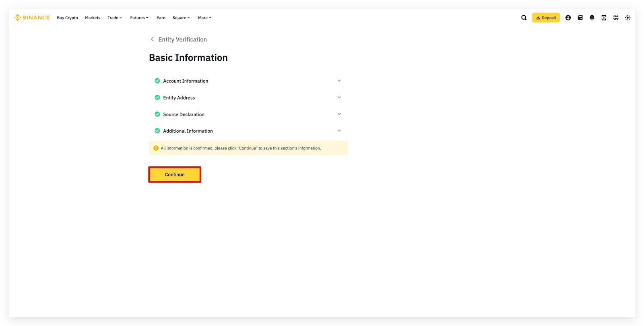Click the yellow warning icon in notice

pos(156,148)
